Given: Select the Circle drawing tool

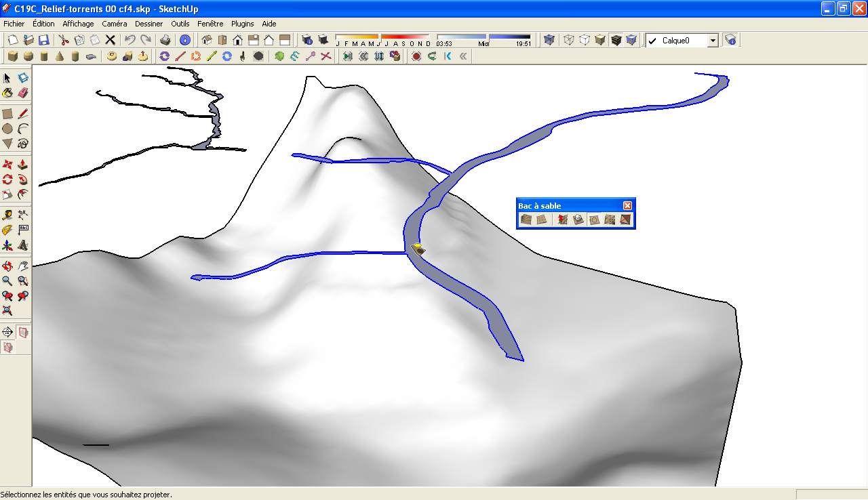Looking at the screenshot, I should 7,129.
